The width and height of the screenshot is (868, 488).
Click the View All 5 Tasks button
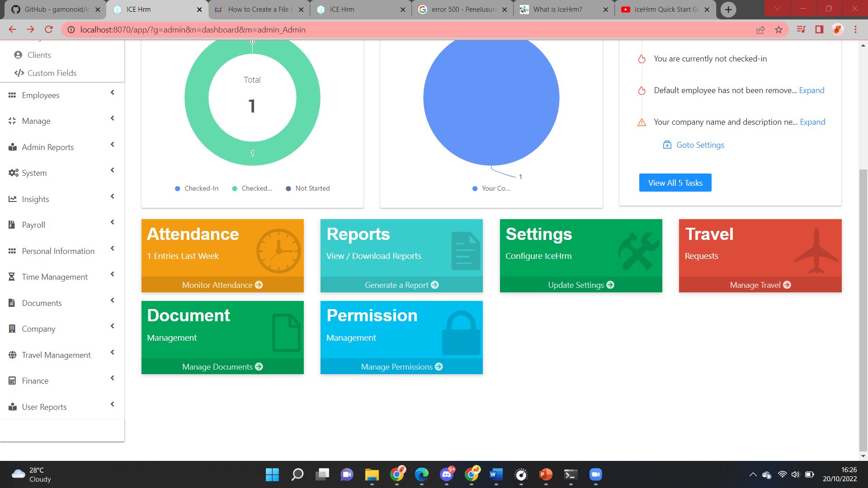[675, 183]
